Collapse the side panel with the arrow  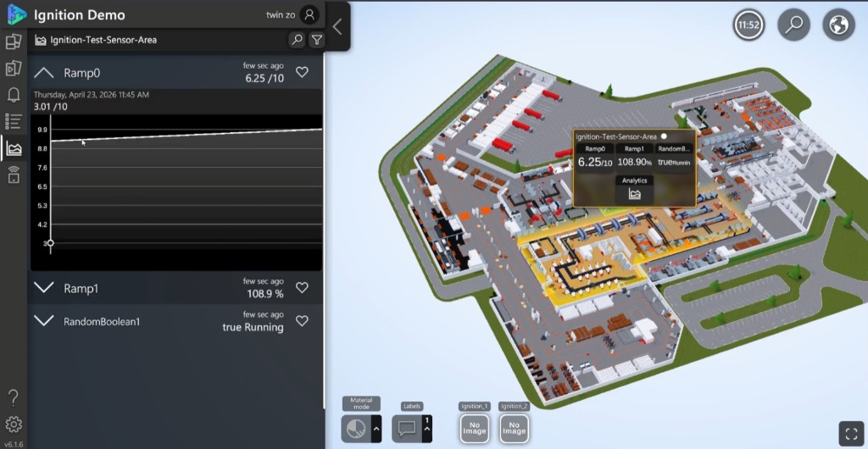[x=337, y=26]
